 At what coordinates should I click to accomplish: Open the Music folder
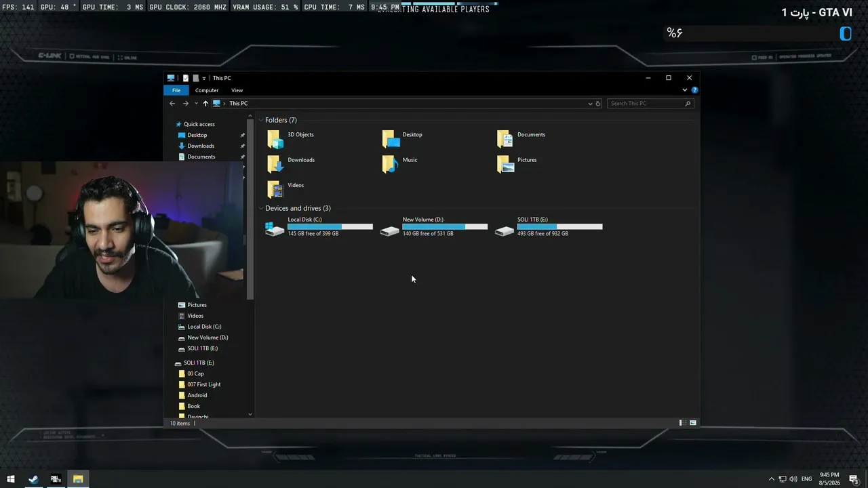[399, 163]
